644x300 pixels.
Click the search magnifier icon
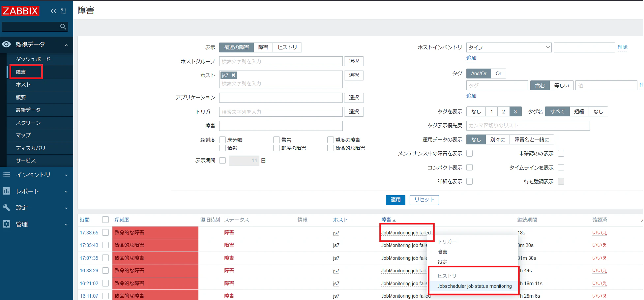[x=63, y=27]
